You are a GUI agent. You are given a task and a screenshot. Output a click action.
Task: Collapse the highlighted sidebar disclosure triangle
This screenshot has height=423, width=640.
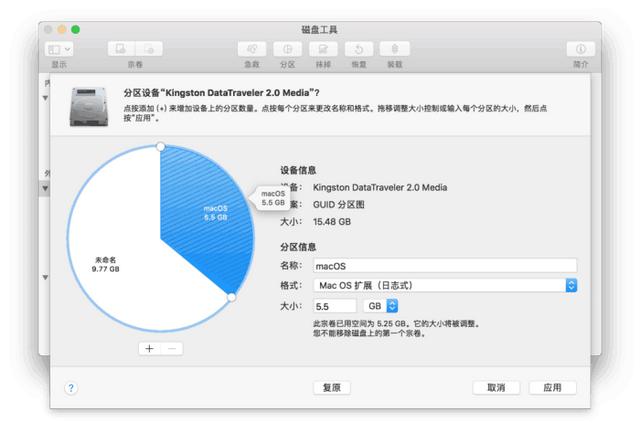[x=45, y=189]
